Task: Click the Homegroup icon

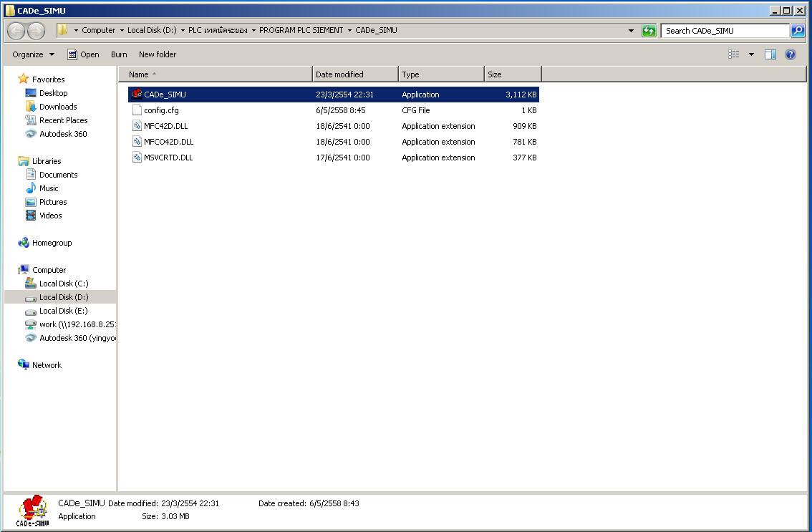Action: click(24, 243)
